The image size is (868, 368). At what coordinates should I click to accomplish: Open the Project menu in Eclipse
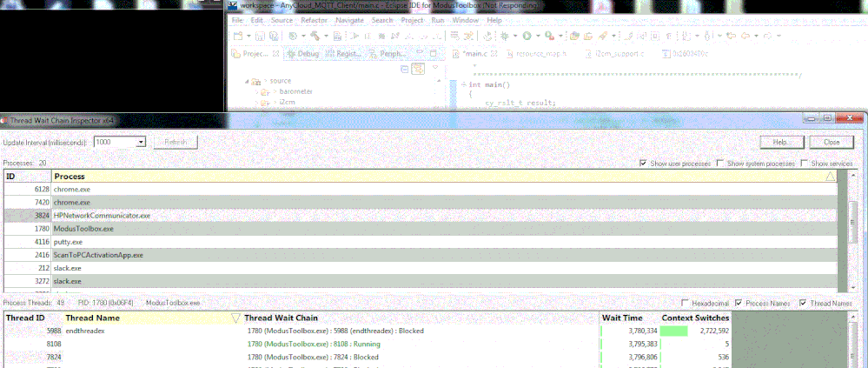412,20
